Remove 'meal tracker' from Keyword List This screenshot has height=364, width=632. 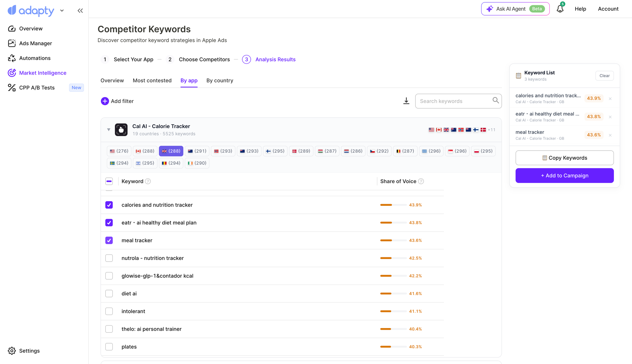click(610, 135)
